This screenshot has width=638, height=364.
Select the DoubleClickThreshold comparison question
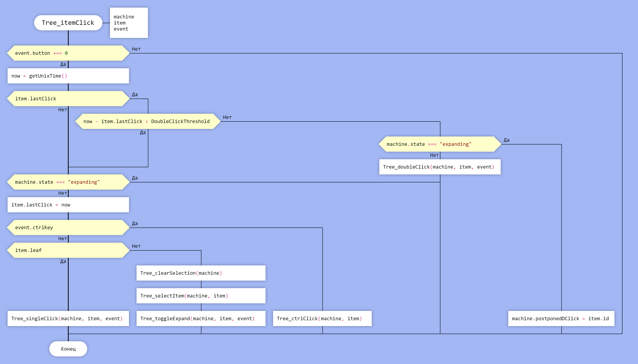[148, 121]
